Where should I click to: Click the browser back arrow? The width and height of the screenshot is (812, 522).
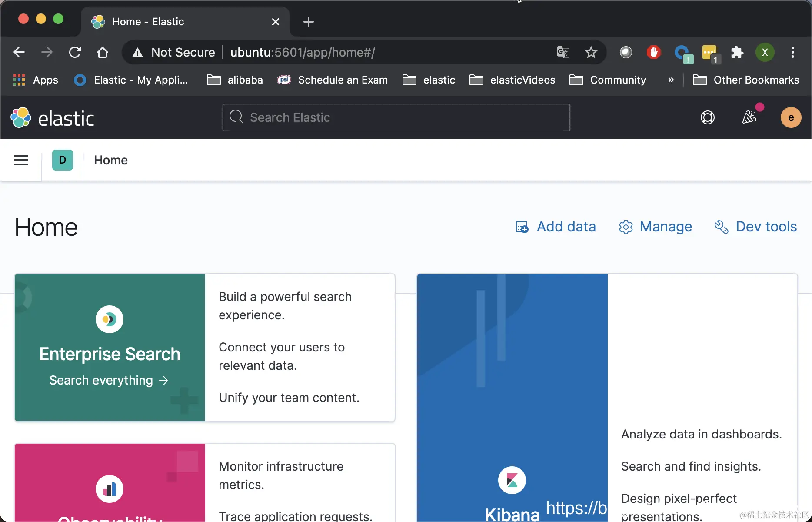click(x=19, y=53)
